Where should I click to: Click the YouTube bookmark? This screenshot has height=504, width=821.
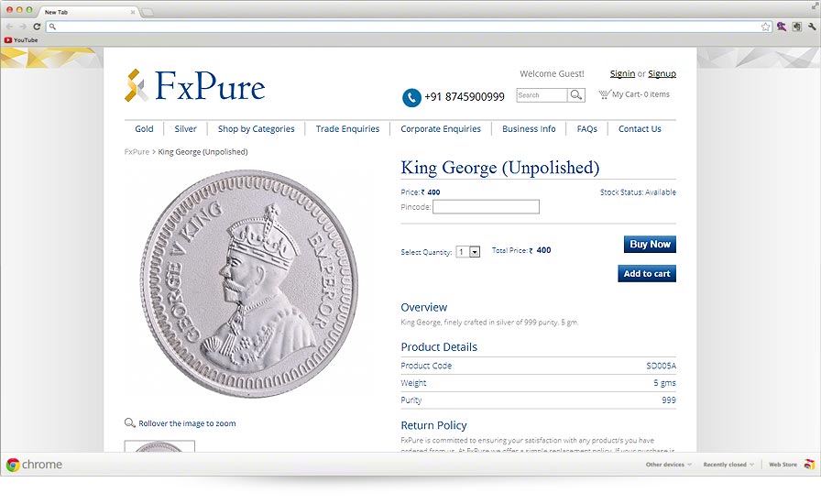coord(21,39)
